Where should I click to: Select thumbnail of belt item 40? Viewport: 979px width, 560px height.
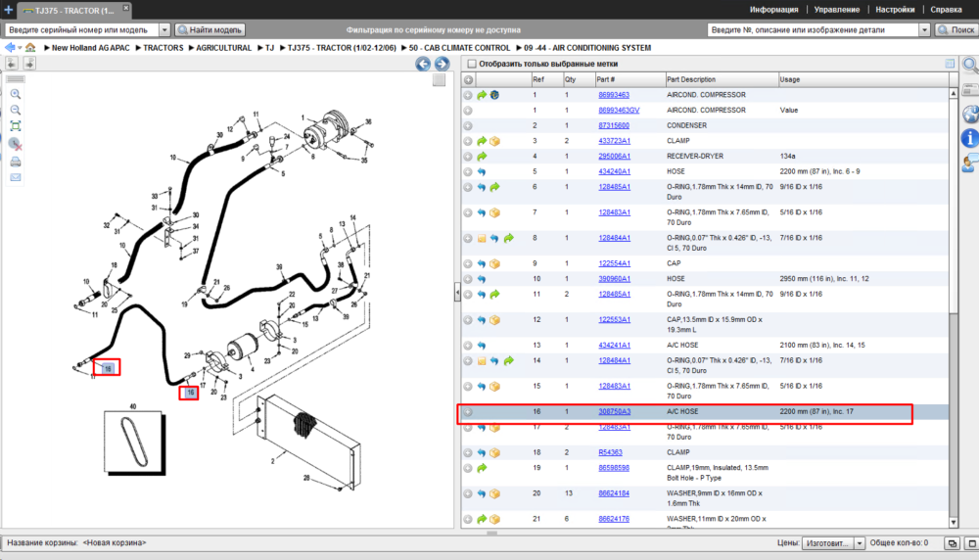[x=134, y=441]
